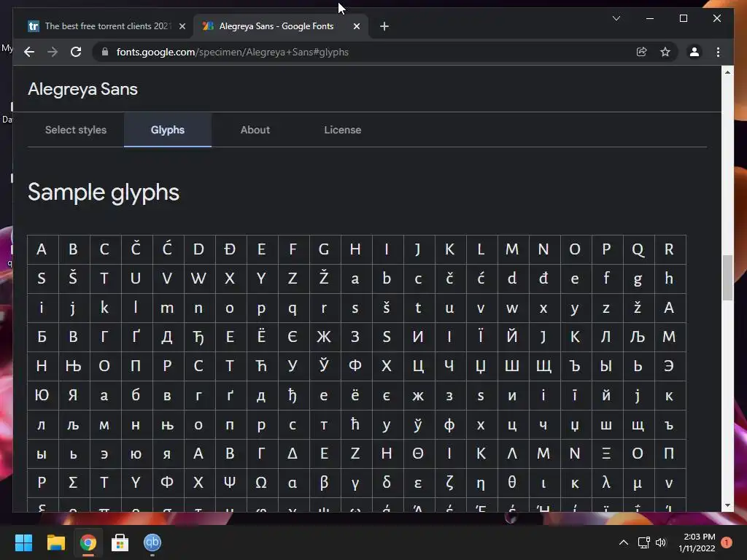This screenshot has height=560, width=747.
Task: Click the Greek β glyph cell
Action: [x=324, y=483]
